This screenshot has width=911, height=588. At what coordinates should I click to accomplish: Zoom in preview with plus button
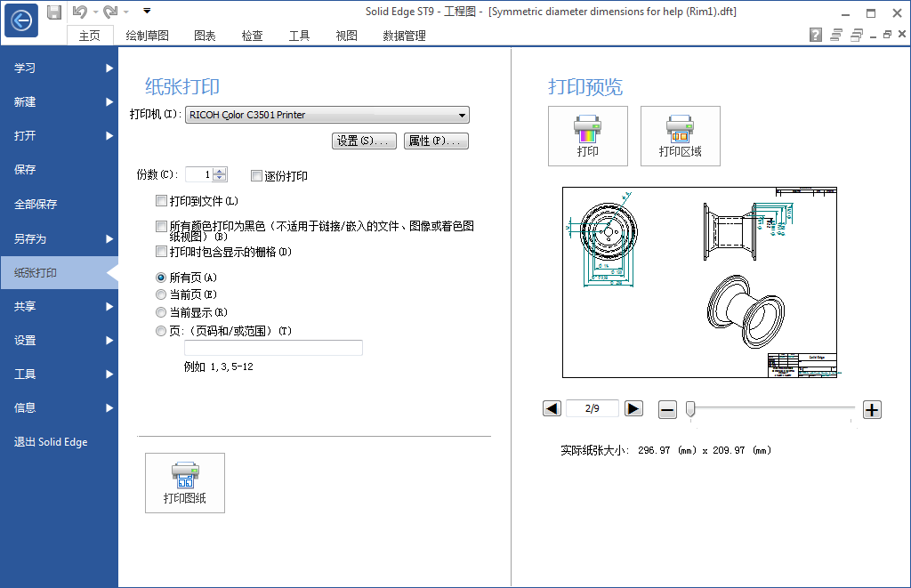(872, 409)
